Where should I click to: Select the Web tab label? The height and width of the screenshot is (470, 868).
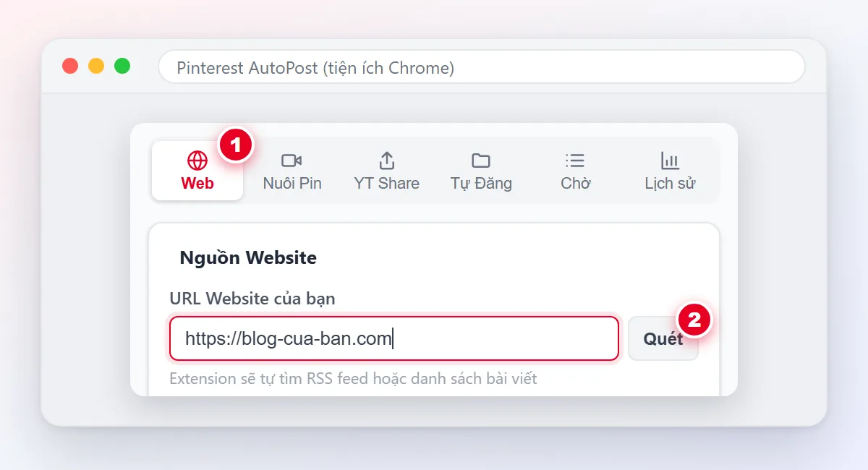(x=197, y=184)
